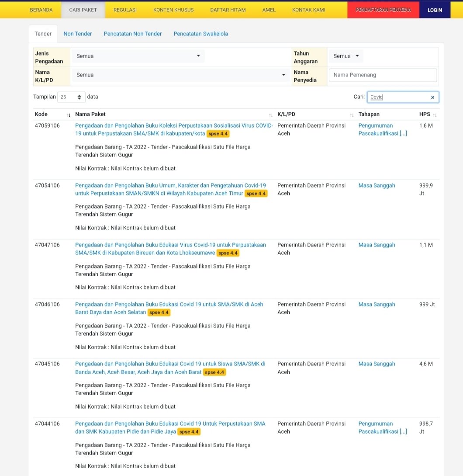Open the Bireuen dan Lhokseumawe package link

click(x=170, y=245)
